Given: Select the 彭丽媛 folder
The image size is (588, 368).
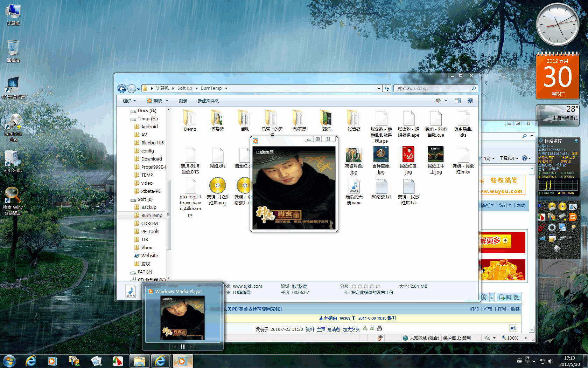Looking at the screenshot, I should pyautogui.click(x=299, y=121).
